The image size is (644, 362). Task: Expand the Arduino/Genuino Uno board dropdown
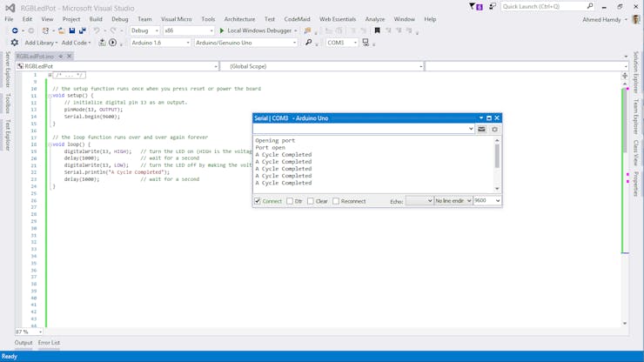click(245, 43)
